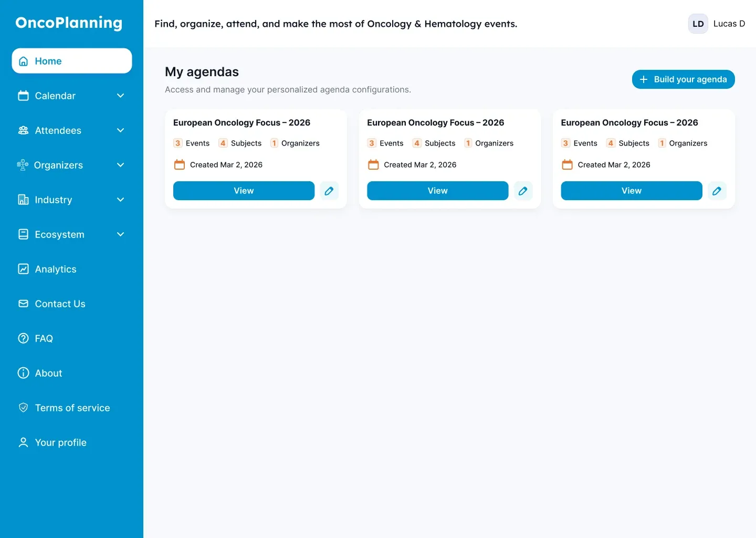Viewport: 756px width, 538px height.
Task: Expand the Organizers menu chevron
Action: pos(120,165)
